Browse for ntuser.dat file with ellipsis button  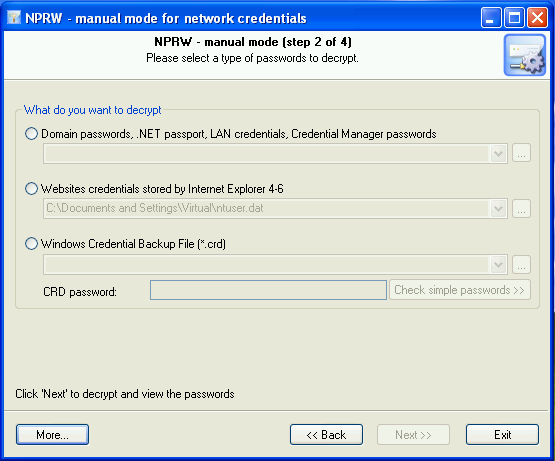[x=521, y=209]
